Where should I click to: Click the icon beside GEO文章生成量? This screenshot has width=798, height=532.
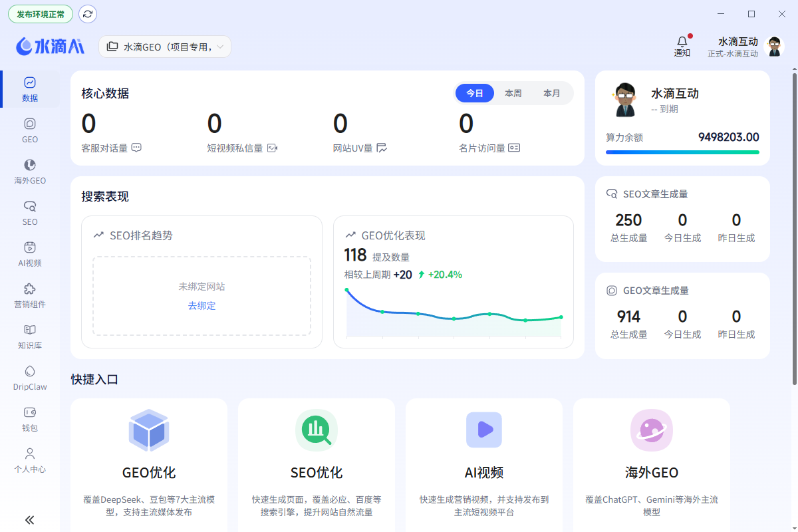(612, 291)
